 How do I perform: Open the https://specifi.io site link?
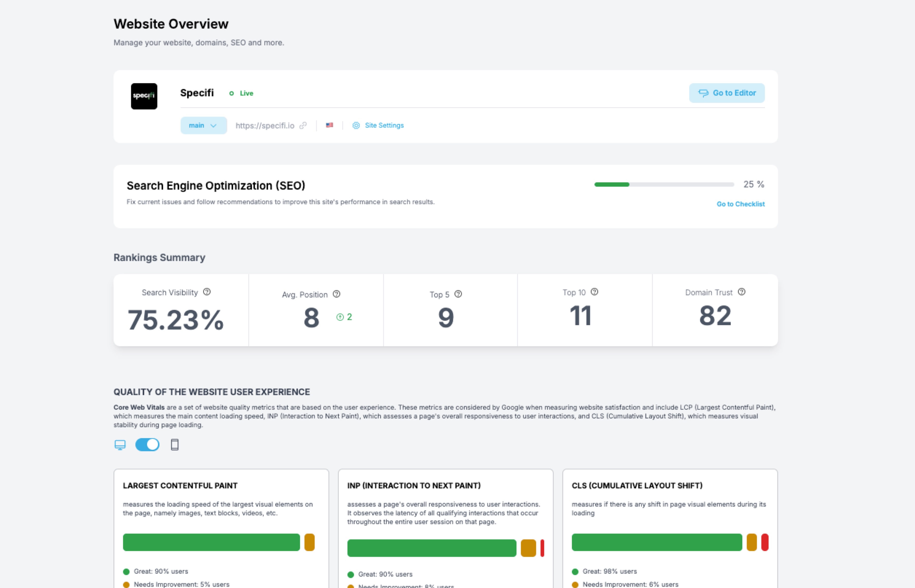click(265, 126)
